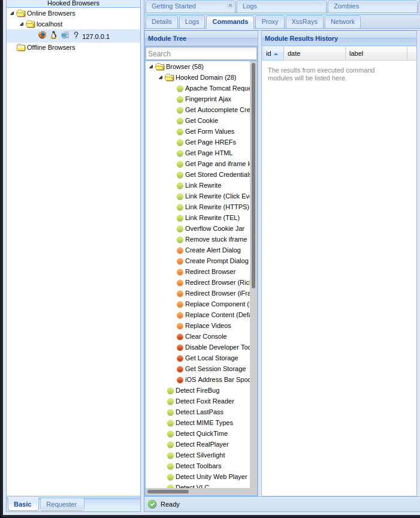Click the Online Browsers folder icon

21,14
